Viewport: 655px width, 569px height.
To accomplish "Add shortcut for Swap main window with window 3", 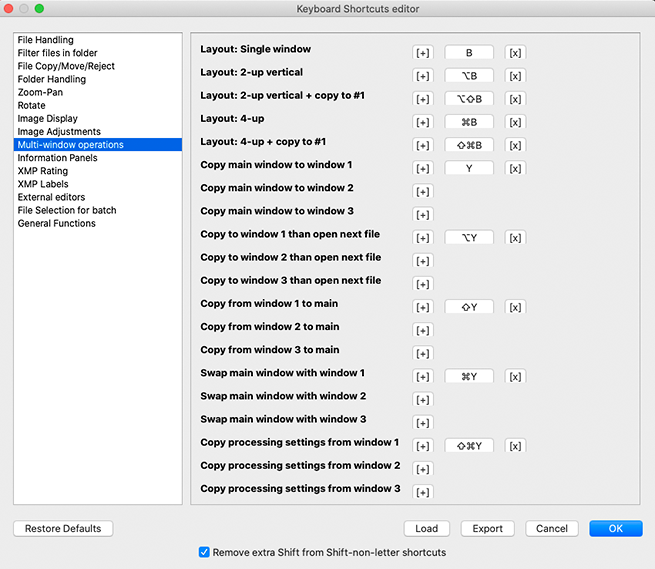I will tap(423, 423).
